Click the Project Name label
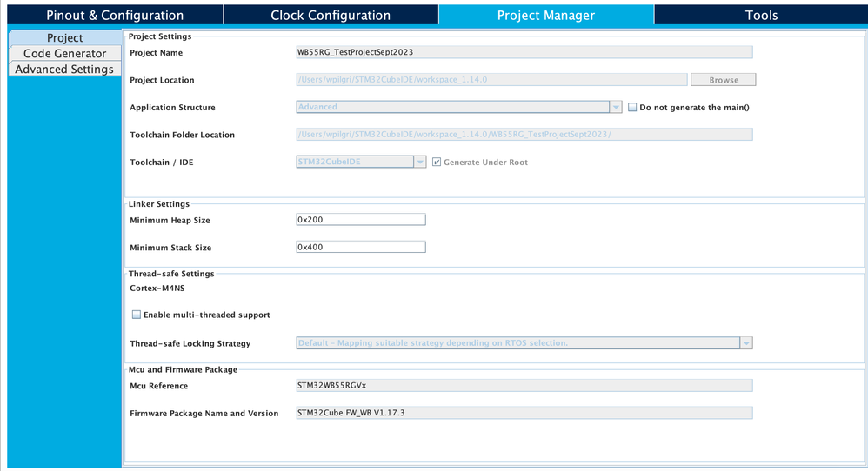Image resolution: width=868 pixels, height=471 pixels. (x=156, y=52)
